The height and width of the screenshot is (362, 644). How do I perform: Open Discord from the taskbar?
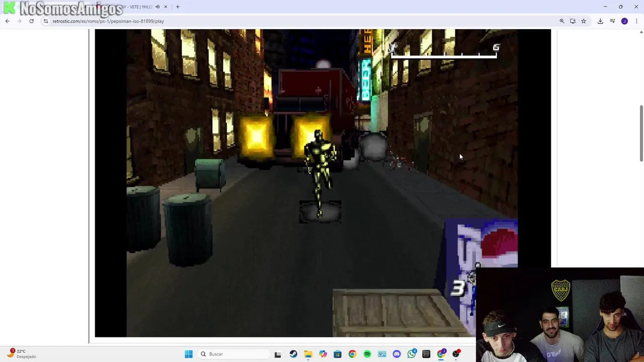coord(397,354)
